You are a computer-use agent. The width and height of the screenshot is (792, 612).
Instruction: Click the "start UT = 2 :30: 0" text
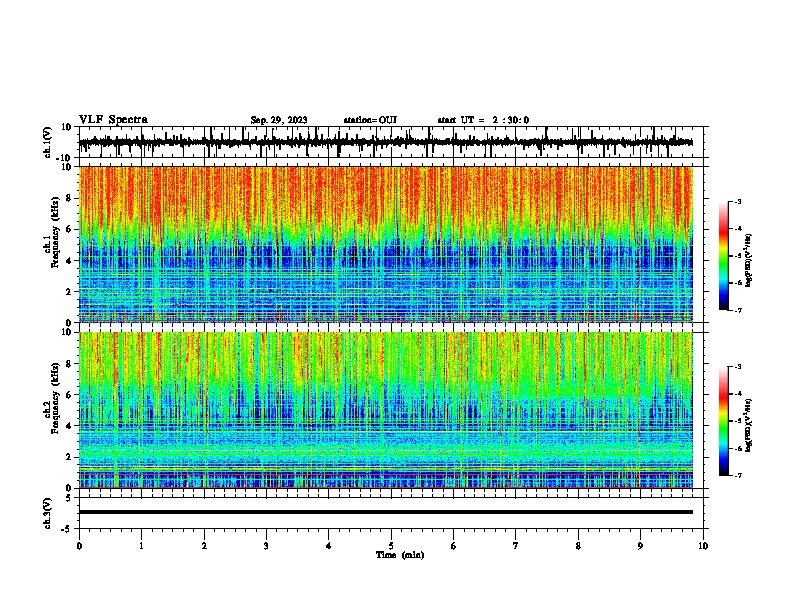tap(483, 120)
